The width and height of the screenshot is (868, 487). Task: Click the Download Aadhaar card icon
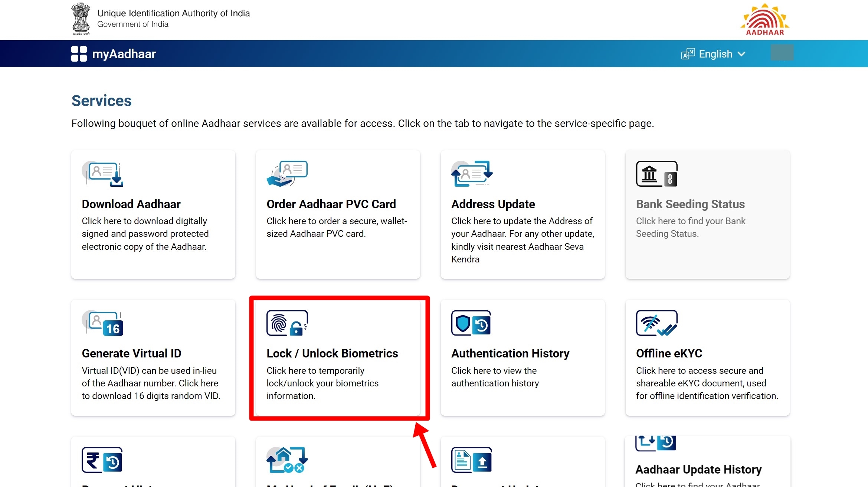point(102,174)
